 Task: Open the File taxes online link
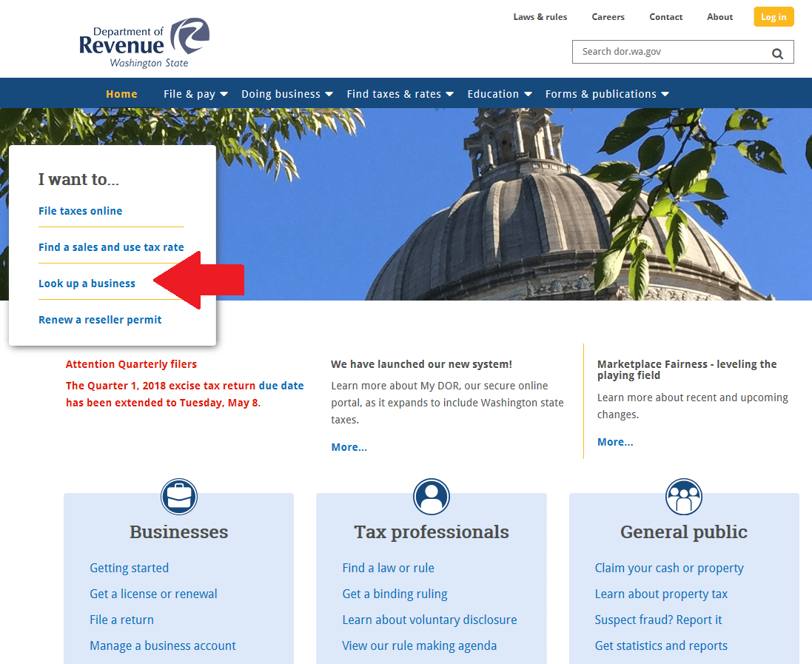tap(80, 211)
